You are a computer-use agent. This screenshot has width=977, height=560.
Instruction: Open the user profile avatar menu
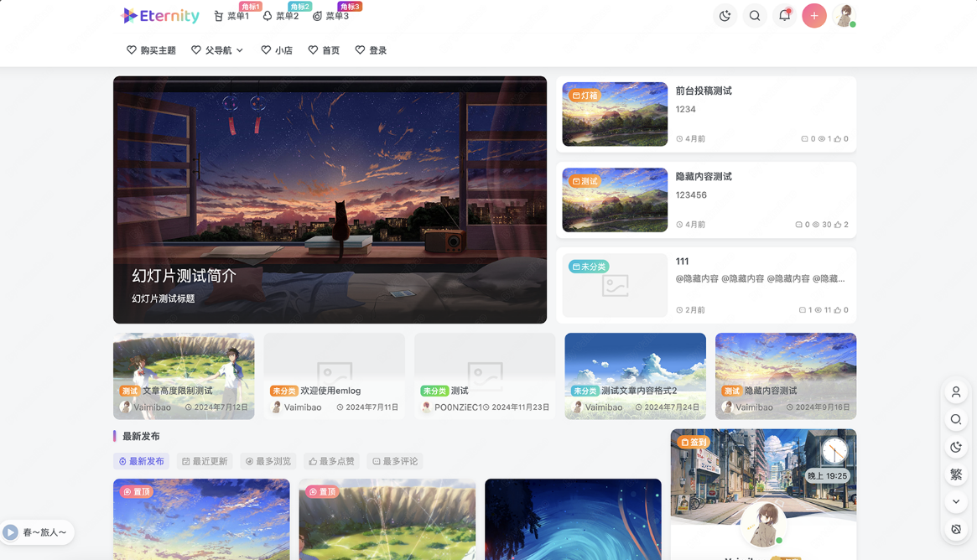(x=844, y=15)
